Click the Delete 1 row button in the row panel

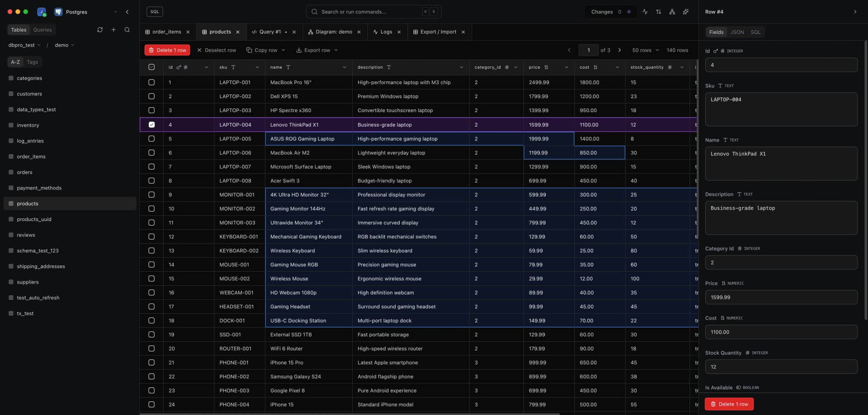[x=729, y=404]
